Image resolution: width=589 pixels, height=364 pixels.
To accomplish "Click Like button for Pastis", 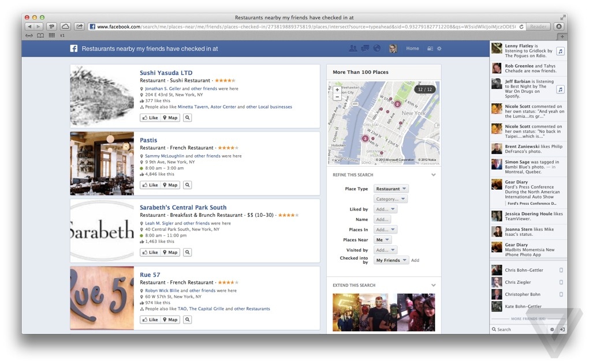I will coord(150,185).
